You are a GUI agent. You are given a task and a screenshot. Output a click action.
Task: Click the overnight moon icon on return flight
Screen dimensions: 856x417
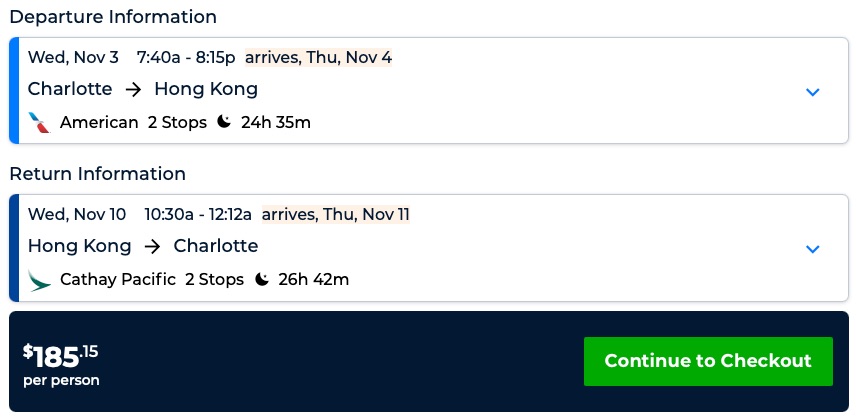coord(262,279)
